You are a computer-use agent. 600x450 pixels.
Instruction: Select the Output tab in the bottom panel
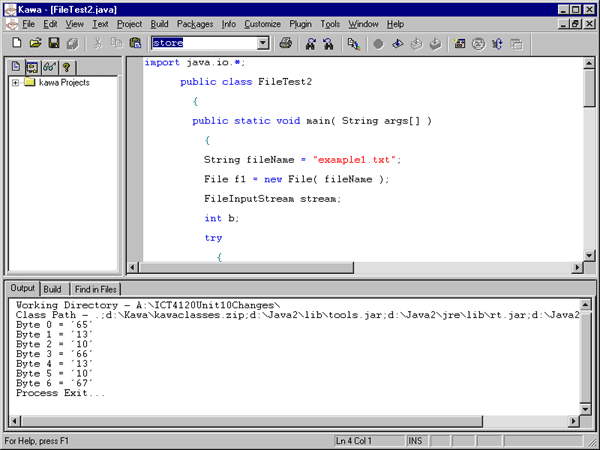point(23,288)
